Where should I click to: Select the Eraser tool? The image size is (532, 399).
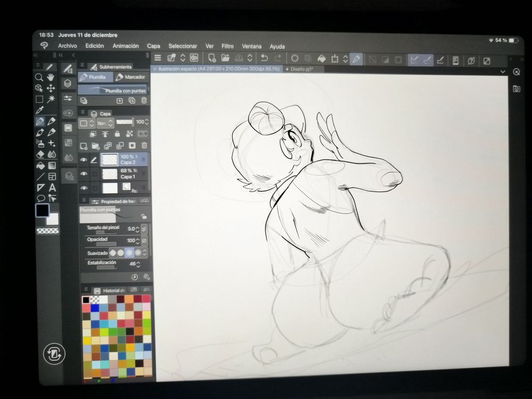[x=40, y=154]
